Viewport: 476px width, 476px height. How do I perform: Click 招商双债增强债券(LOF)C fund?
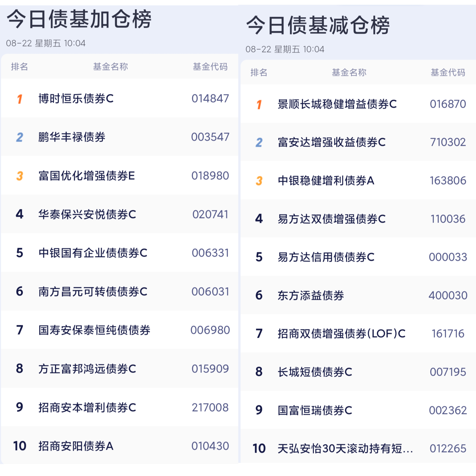pyautogui.click(x=341, y=334)
